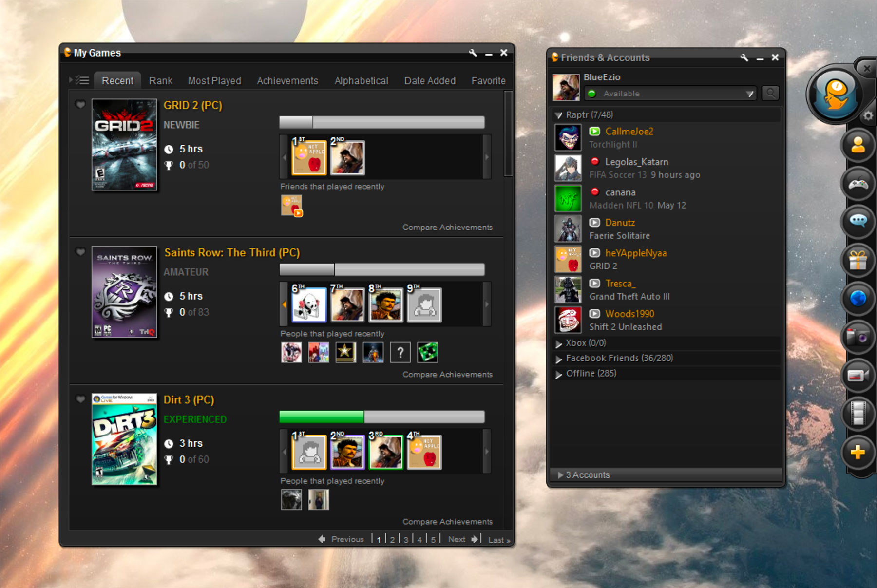Open the camera screenshot icon in sidebar
The width and height of the screenshot is (877, 588).
click(x=858, y=336)
